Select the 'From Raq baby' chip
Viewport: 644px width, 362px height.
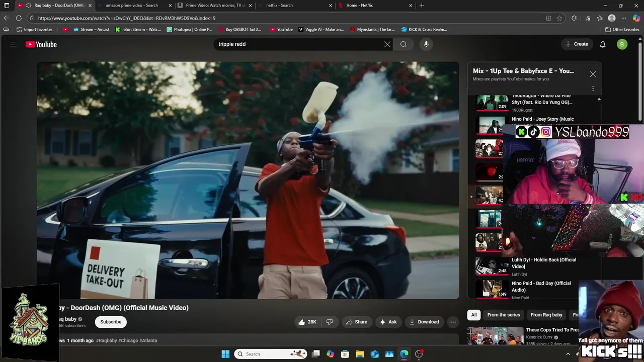coord(546,315)
